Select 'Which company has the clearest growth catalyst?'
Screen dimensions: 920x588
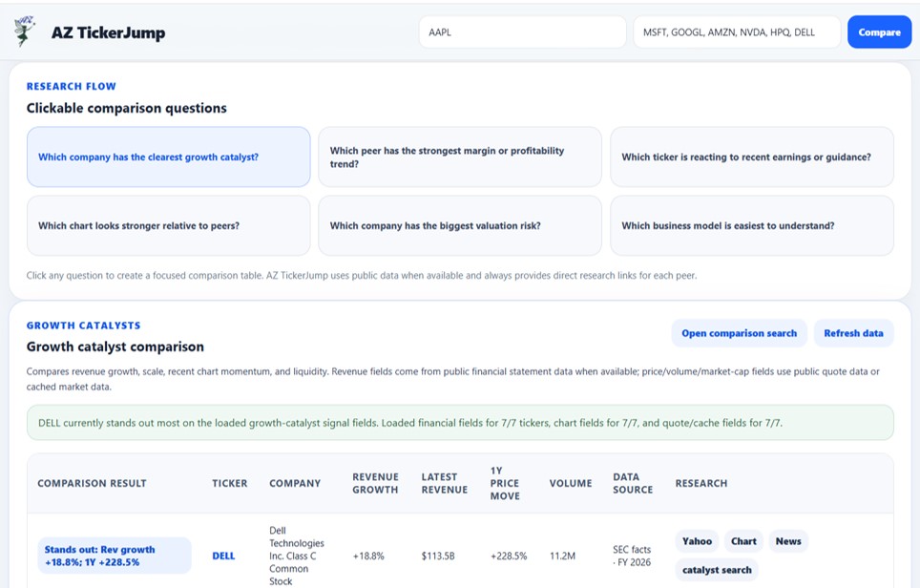pos(168,157)
